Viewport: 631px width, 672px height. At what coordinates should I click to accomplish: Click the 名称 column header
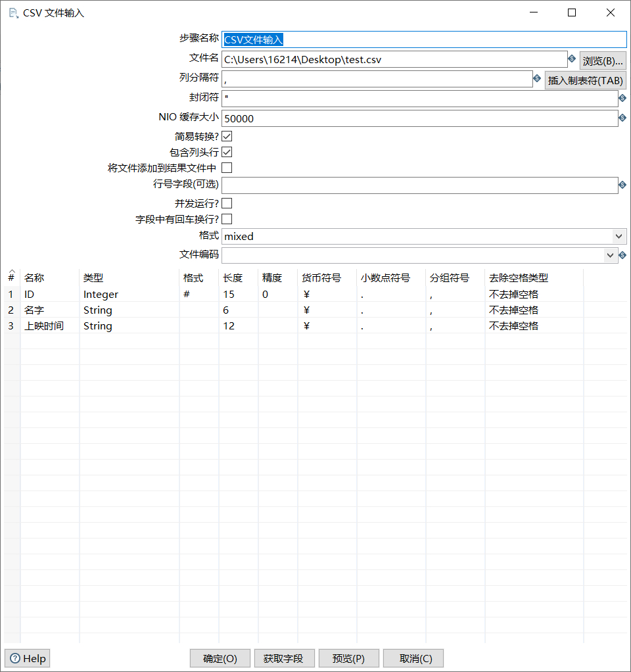tap(34, 278)
